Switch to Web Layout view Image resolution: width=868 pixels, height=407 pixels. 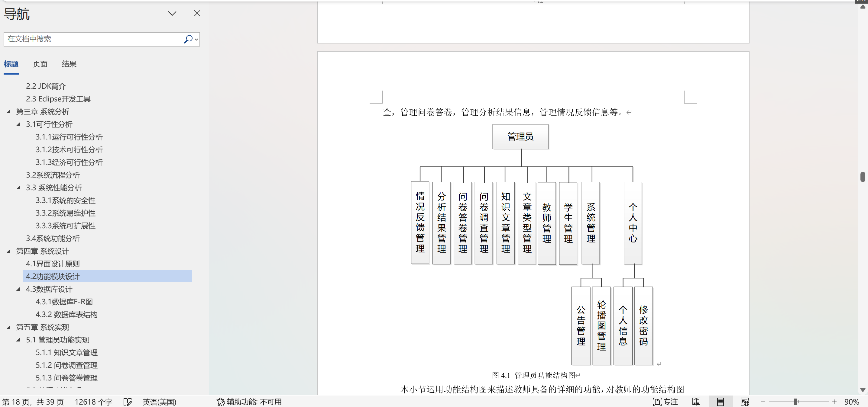(x=745, y=402)
